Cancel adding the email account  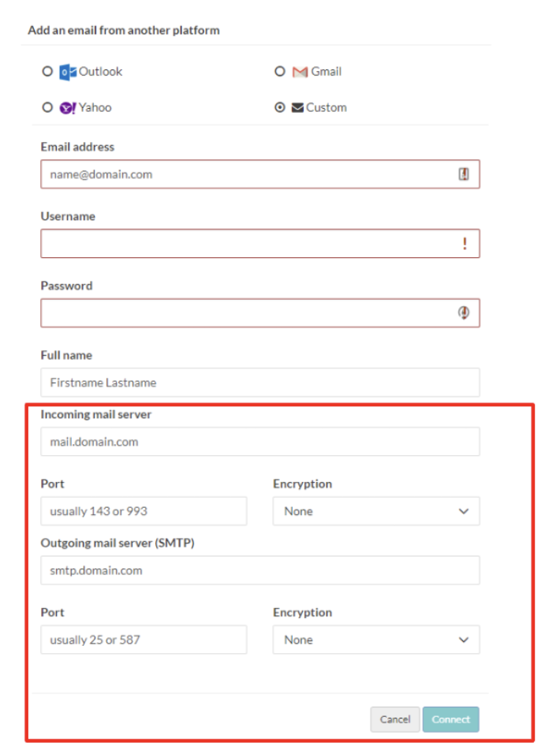click(394, 719)
